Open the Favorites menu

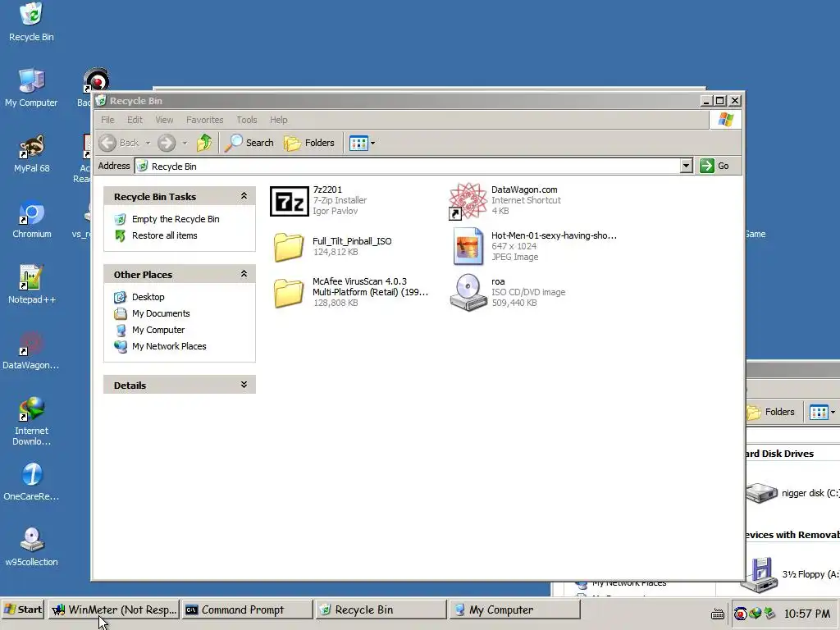pos(204,120)
